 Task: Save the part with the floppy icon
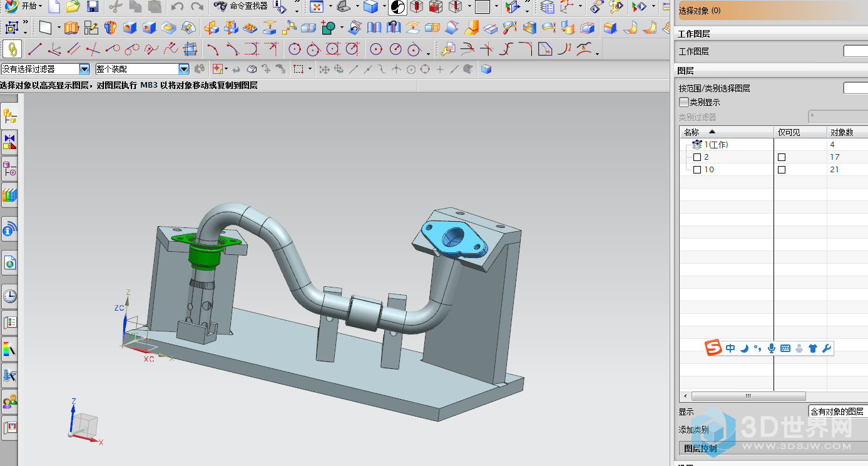coord(93,7)
